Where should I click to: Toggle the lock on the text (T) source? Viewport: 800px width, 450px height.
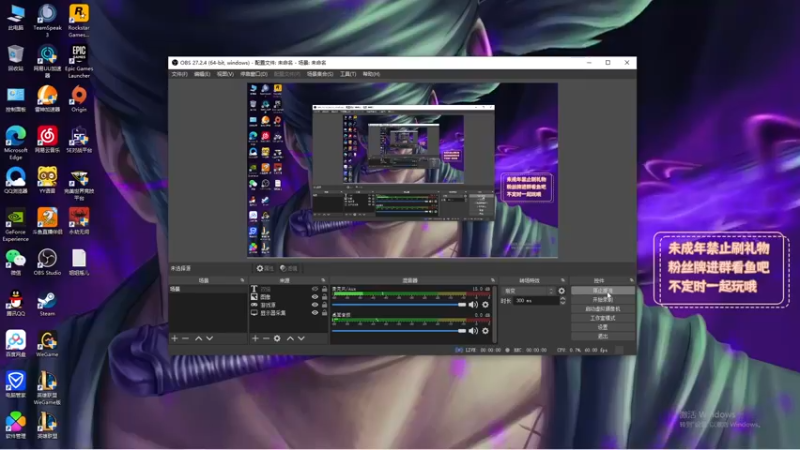point(324,289)
